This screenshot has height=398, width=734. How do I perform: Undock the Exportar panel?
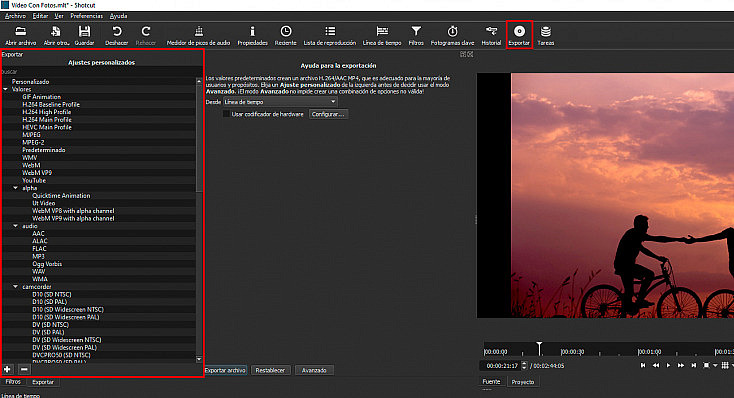pos(463,54)
